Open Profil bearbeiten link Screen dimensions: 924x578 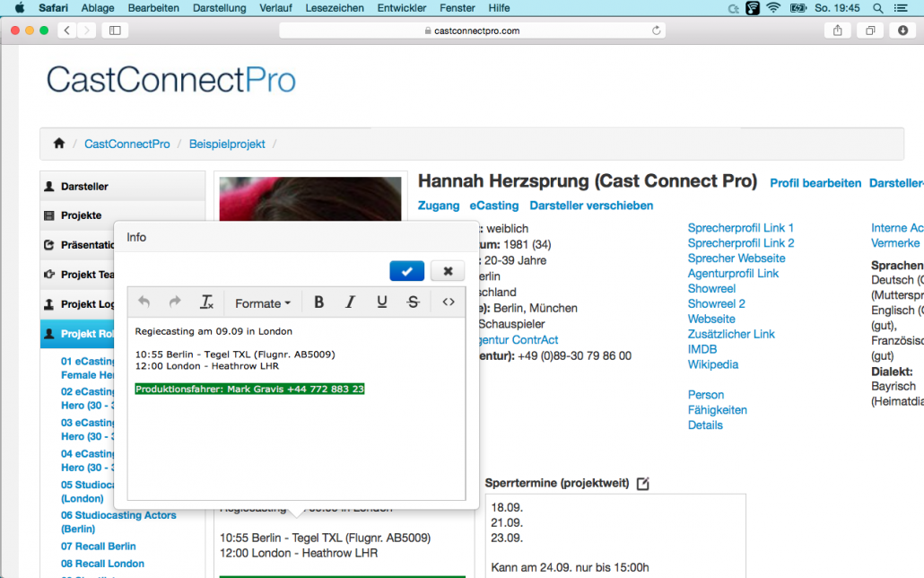(815, 183)
